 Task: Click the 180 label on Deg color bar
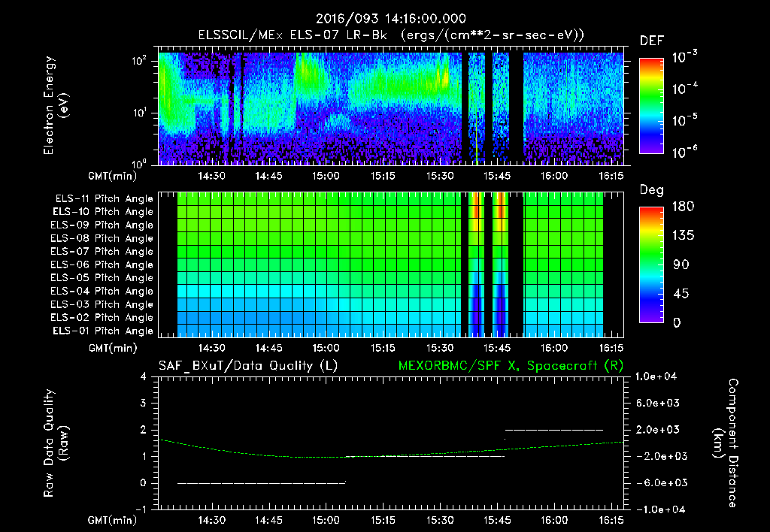coord(683,207)
